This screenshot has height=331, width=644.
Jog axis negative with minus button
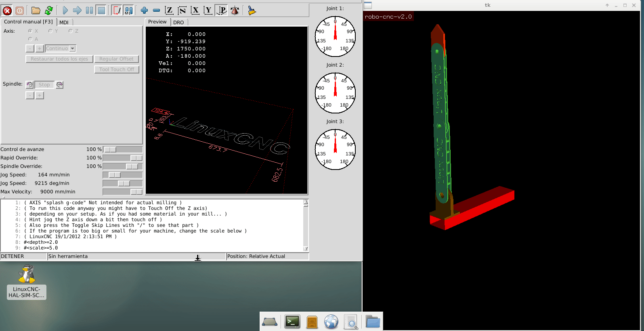[x=30, y=48]
